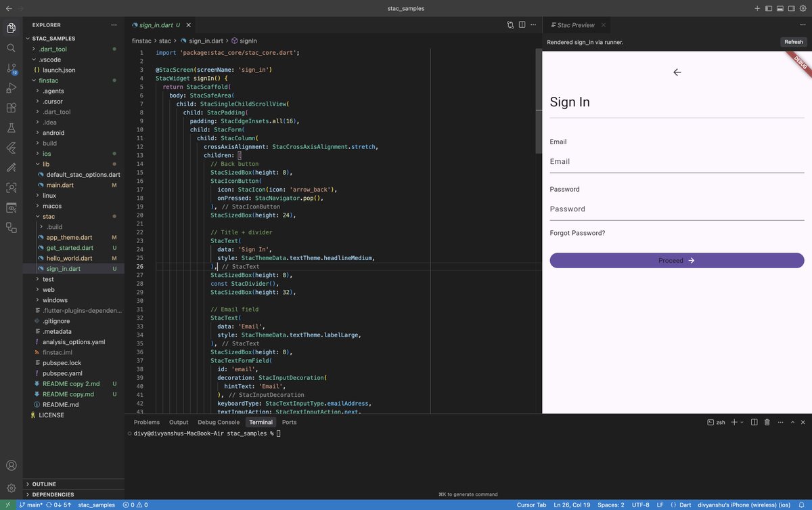The image size is (812, 510).
Task: Click the purple Proceed button in the preview
Action: [677, 260]
